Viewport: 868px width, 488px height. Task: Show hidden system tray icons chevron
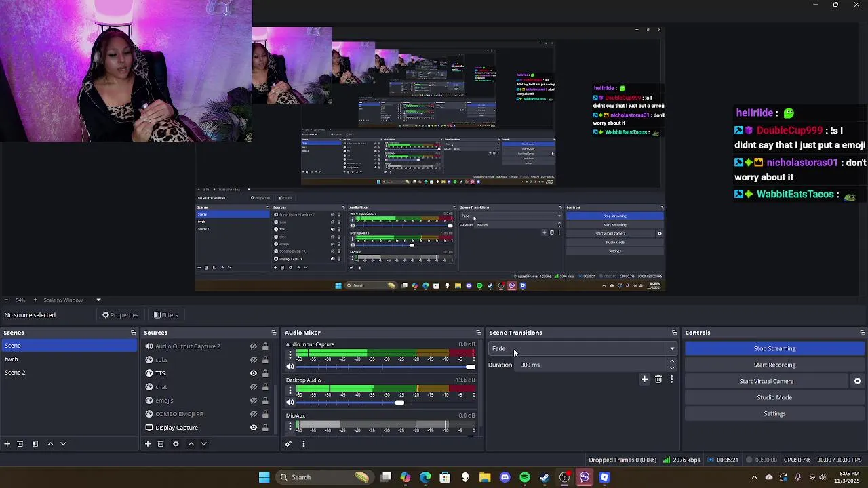pos(755,477)
